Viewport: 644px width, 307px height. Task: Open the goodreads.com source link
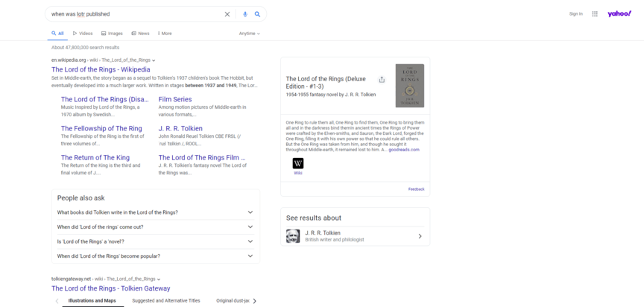click(x=404, y=150)
